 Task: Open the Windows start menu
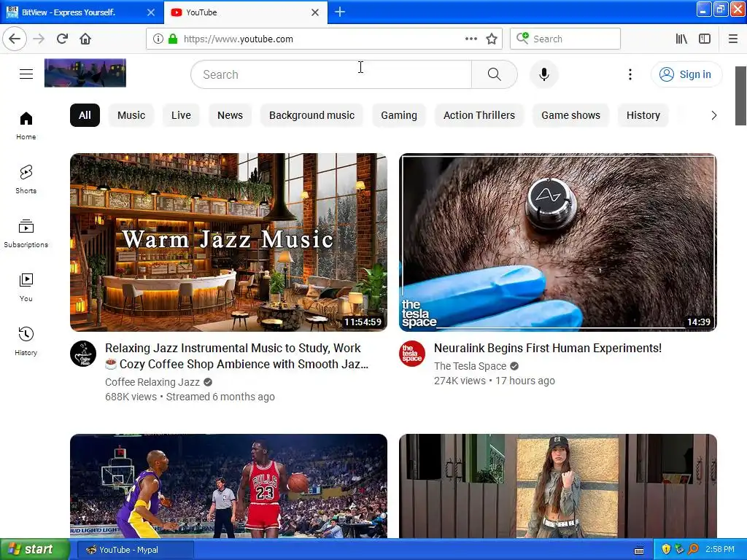coord(34,550)
